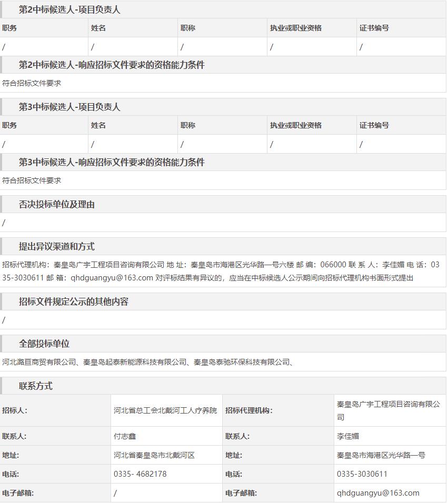The width and height of the screenshot is (448, 503).
Task: Click the 招标文件规定公示的其他内容 heading
Action: (74, 302)
